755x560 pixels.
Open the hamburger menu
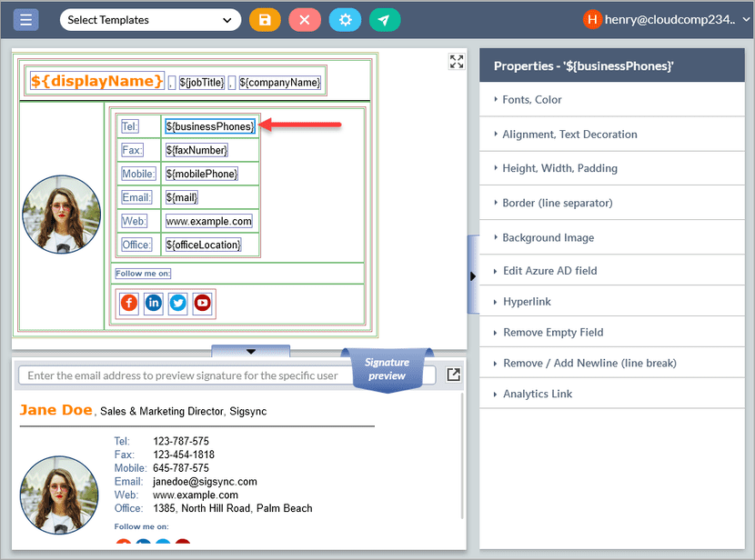pos(25,20)
